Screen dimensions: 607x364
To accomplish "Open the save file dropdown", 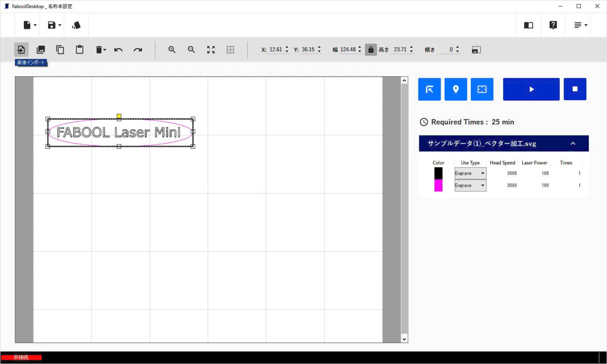I will [54, 25].
